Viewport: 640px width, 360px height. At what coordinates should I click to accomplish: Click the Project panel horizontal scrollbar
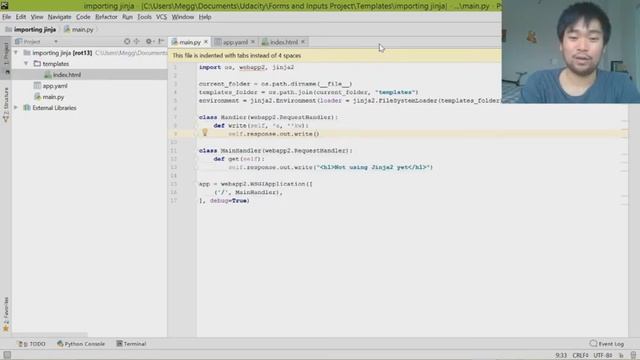click(x=49, y=335)
